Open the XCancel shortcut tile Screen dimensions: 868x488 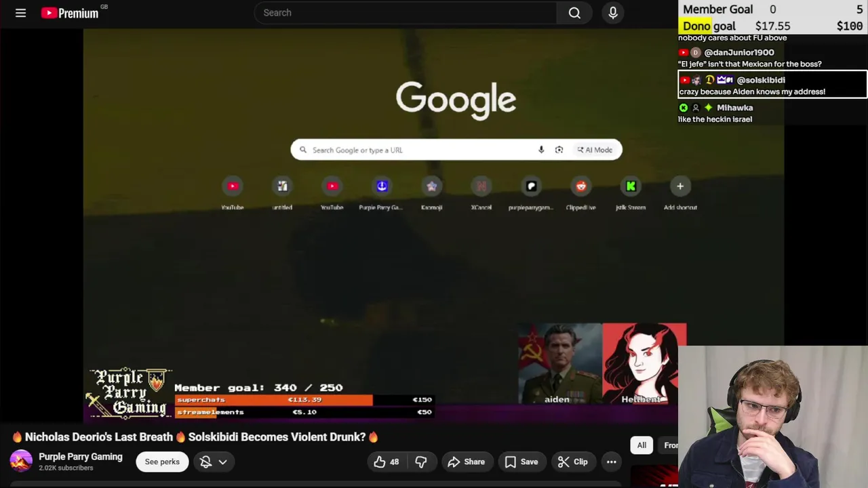(481, 194)
